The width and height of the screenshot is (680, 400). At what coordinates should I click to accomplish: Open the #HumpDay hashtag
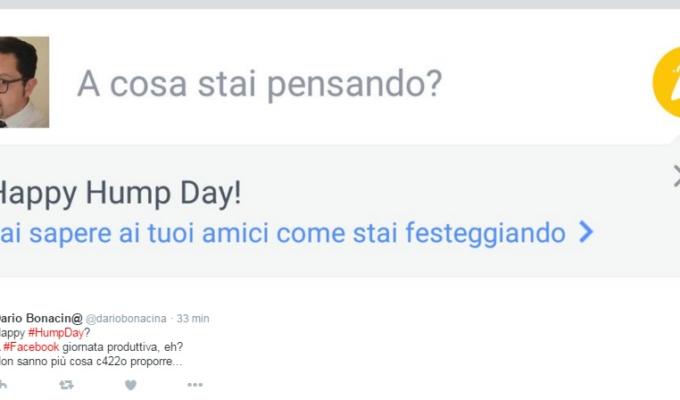pos(56,333)
